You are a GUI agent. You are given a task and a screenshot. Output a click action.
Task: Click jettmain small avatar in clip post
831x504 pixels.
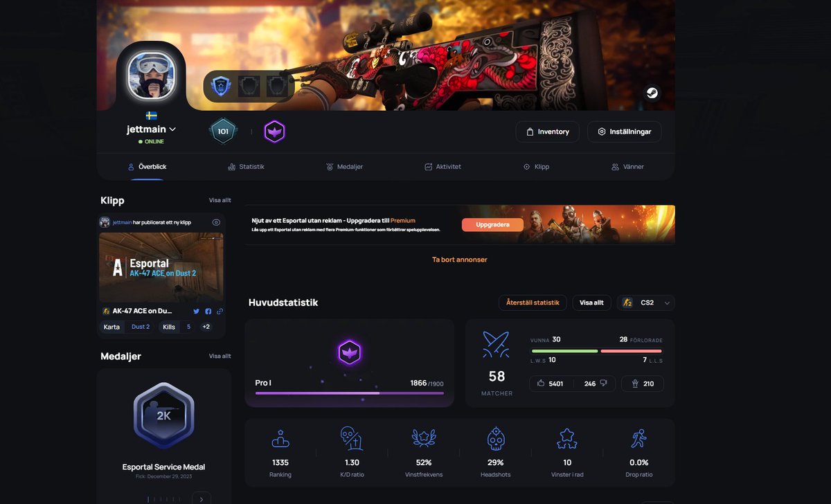[x=105, y=222]
